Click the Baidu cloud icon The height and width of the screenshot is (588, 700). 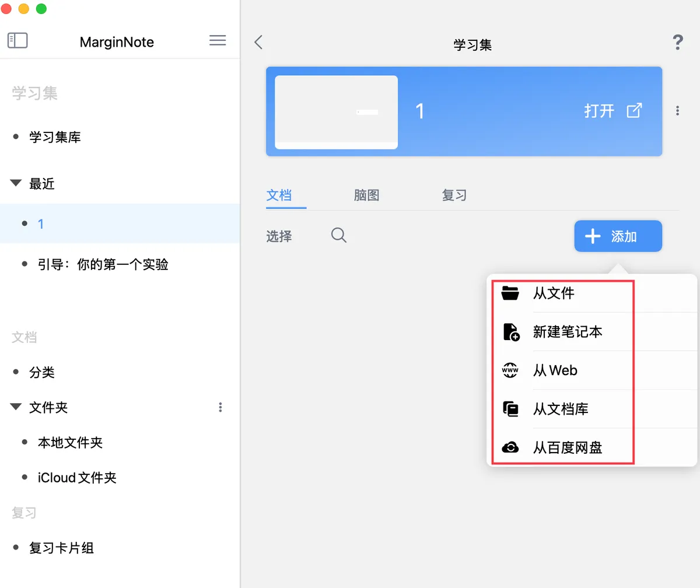point(510,447)
